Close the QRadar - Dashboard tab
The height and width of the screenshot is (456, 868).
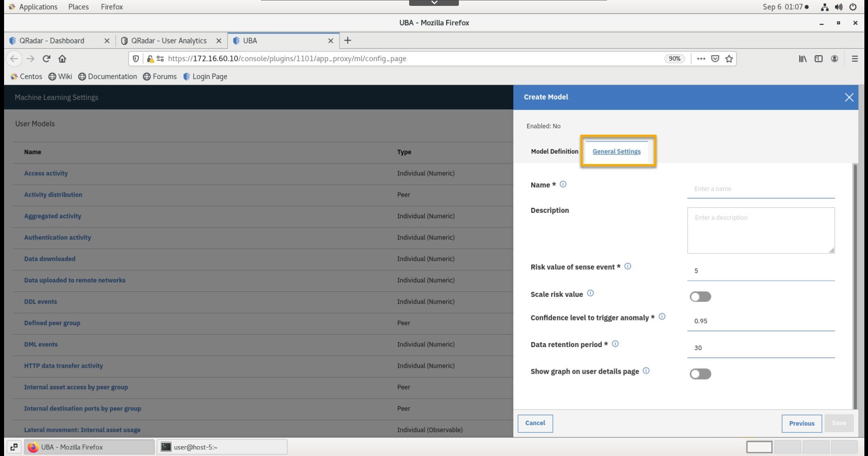coord(107,41)
